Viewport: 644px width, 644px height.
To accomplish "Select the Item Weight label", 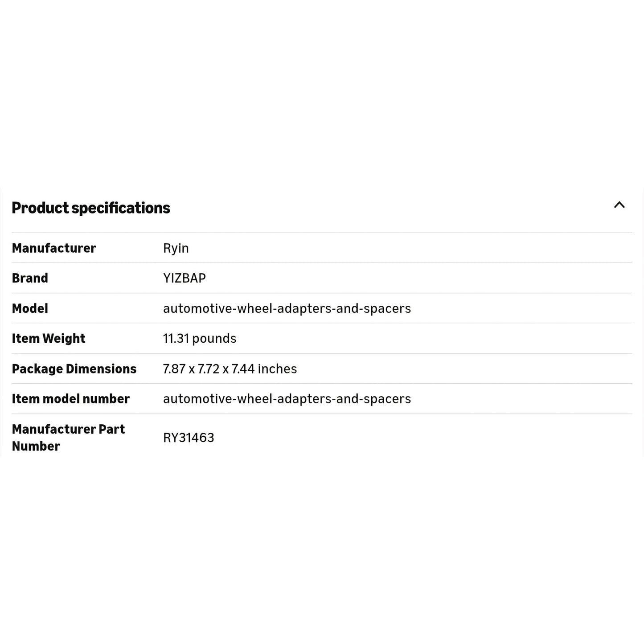I will [49, 339].
